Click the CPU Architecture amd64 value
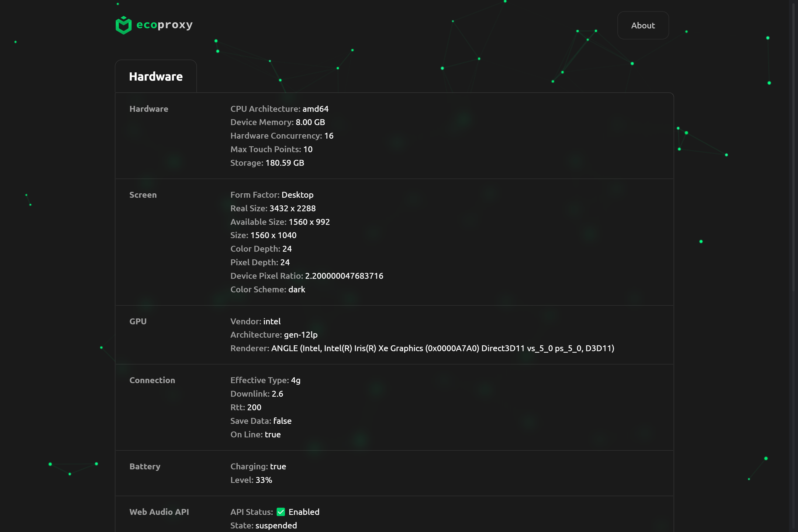Viewport: 798px width, 532px height. pos(315,109)
